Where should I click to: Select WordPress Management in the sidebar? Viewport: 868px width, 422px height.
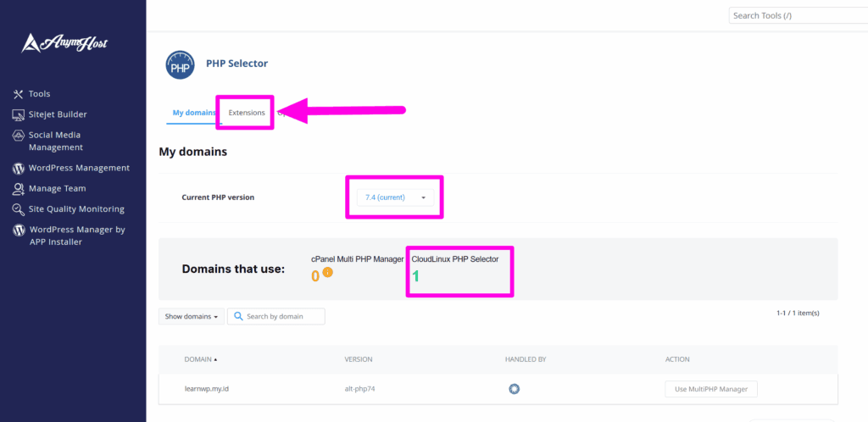coord(79,168)
